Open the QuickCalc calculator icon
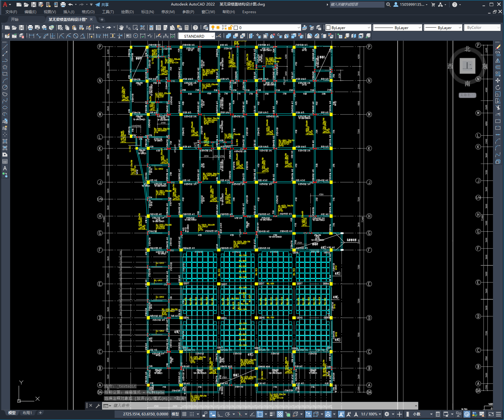 pos(187,28)
